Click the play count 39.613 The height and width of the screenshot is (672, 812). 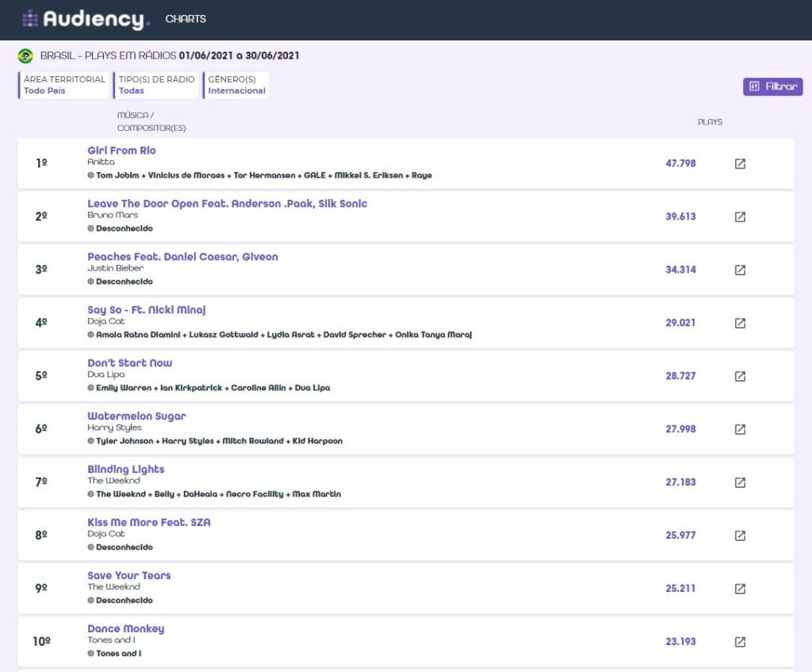click(x=680, y=217)
